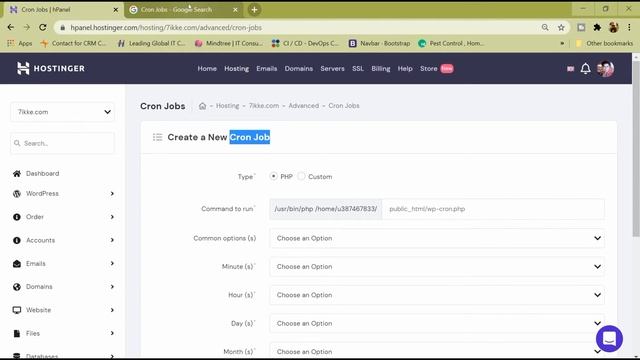Open the browser extensions puzzle icon

point(597,27)
